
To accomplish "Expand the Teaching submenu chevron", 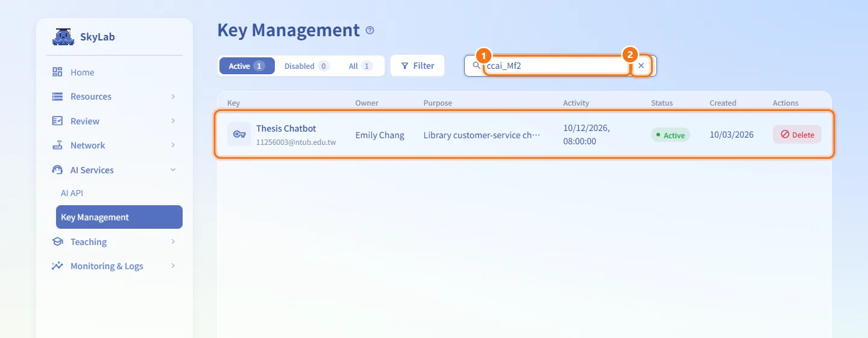I will 173,242.
